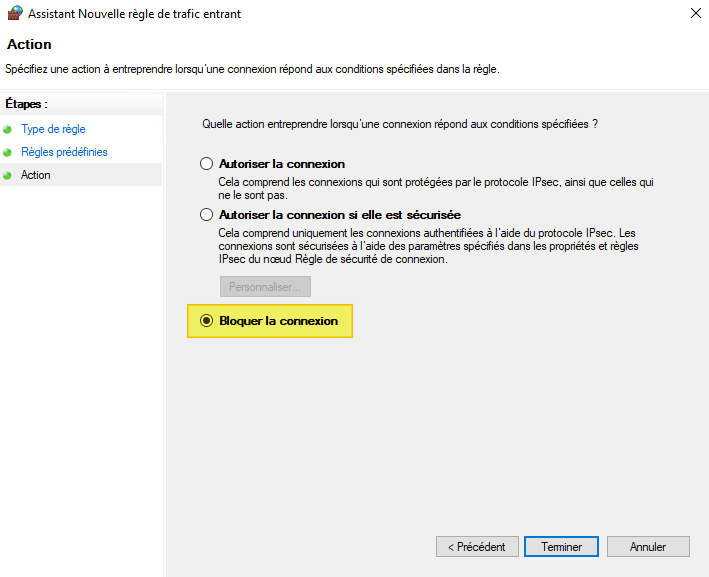709x577 pixels.
Task: Click the Étapes header label
Action: [26, 103]
